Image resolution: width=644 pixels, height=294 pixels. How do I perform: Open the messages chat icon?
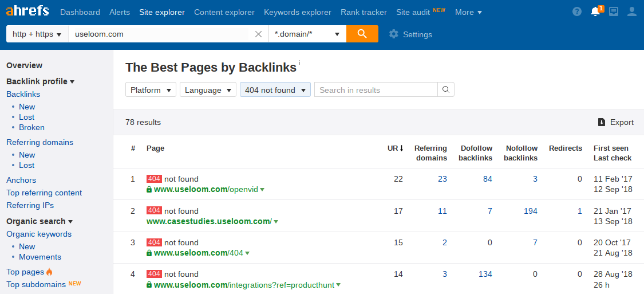point(614,12)
